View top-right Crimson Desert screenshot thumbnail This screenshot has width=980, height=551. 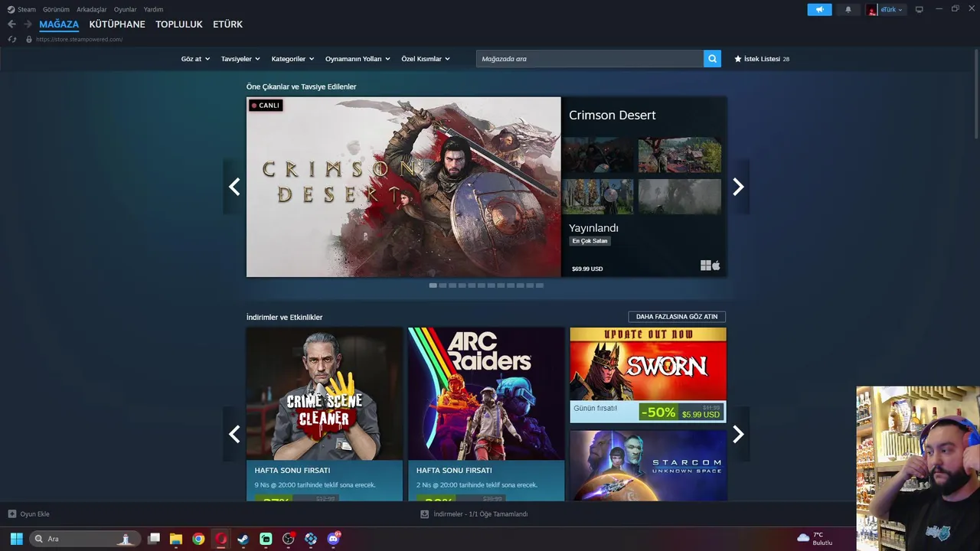point(680,155)
